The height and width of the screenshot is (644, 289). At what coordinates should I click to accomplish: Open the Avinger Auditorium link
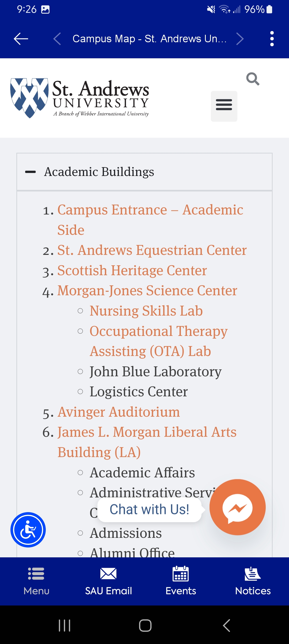coord(119,412)
